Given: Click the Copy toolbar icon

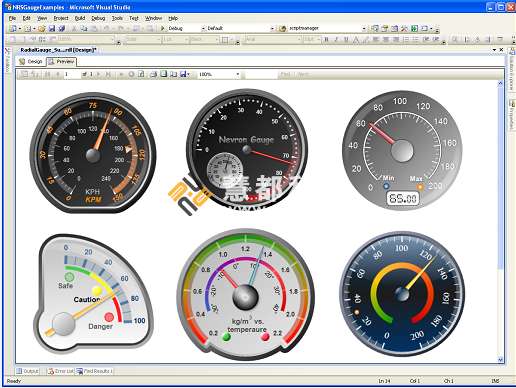Looking at the screenshot, I should point(84,29).
